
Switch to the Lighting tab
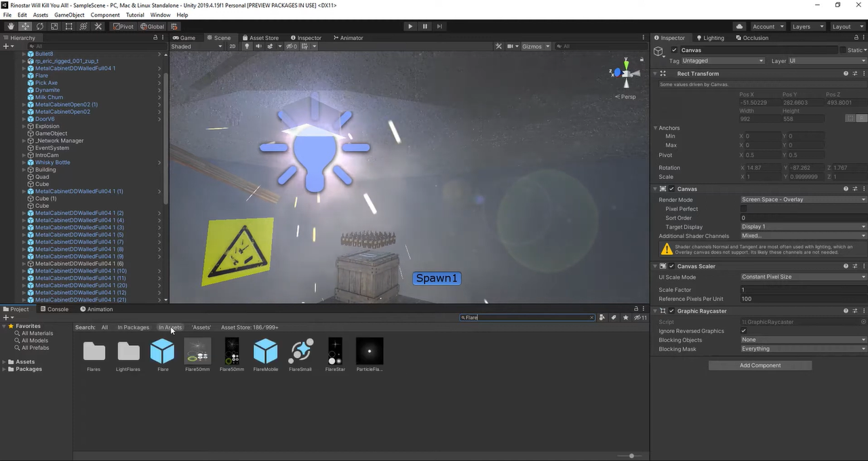pos(710,38)
